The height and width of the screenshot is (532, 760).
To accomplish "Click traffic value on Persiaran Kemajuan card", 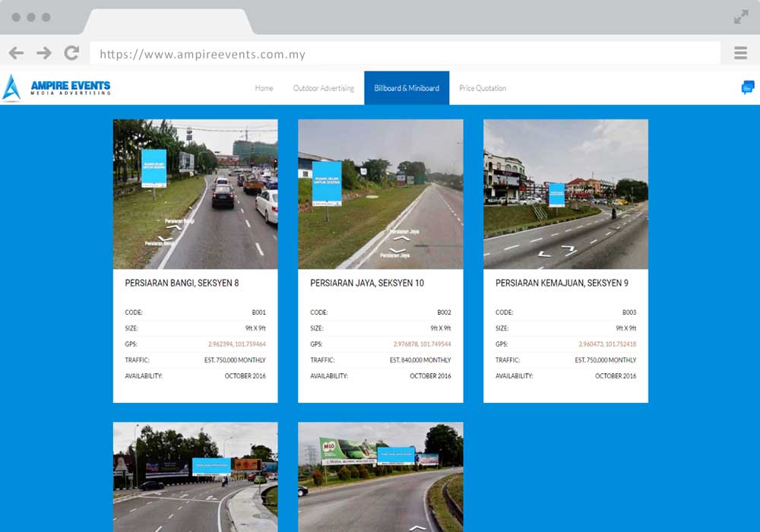I will click(x=606, y=360).
